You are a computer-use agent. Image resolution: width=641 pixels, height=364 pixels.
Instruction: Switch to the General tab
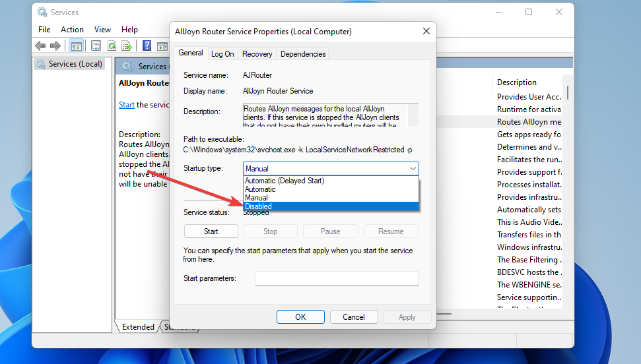tap(191, 53)
